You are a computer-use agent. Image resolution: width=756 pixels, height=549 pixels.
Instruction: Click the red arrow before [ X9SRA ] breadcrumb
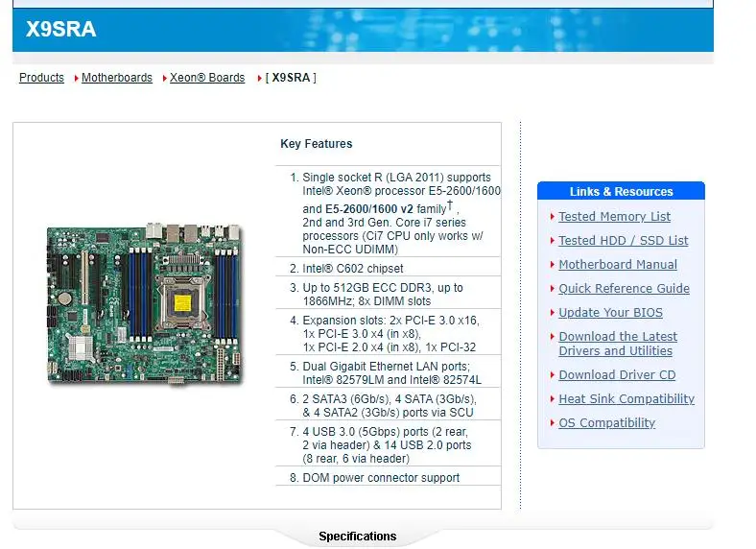[x=260, y=78]
